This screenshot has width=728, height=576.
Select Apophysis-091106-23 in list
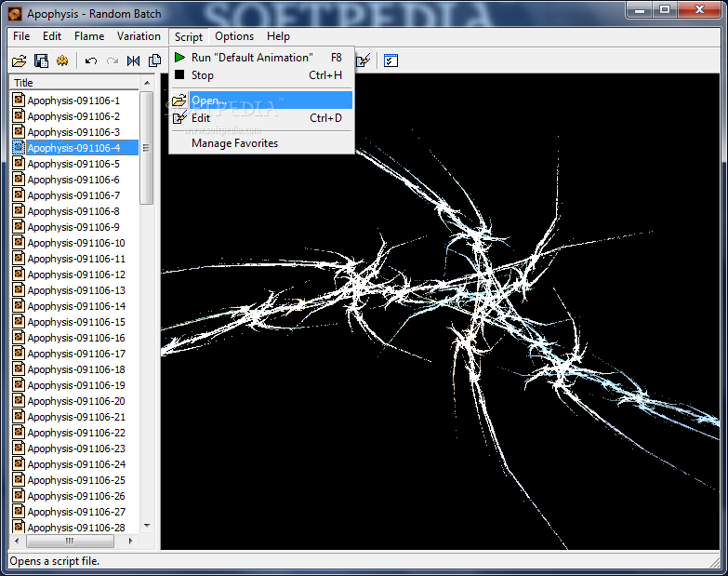coord(76,449)
